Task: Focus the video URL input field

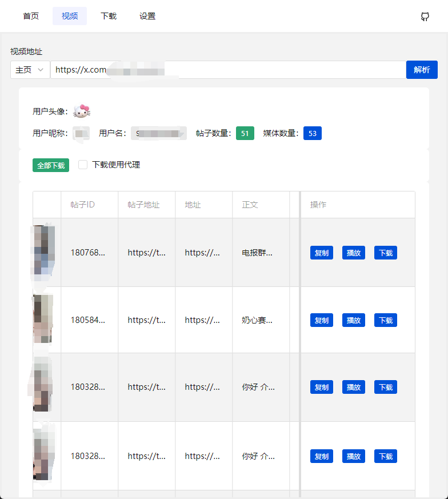Action: pyautogui.click(x=228, y=70)
